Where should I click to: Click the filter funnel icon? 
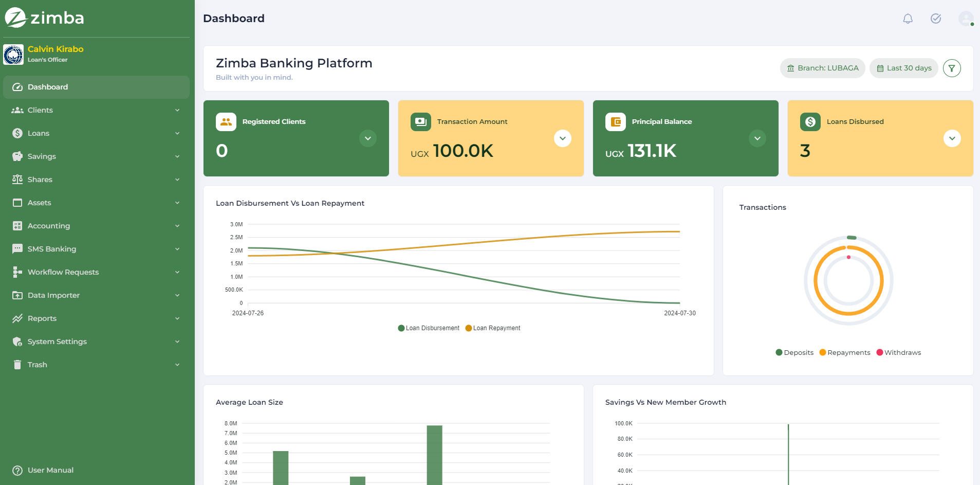pyautogui.click(x=952, y=68)
